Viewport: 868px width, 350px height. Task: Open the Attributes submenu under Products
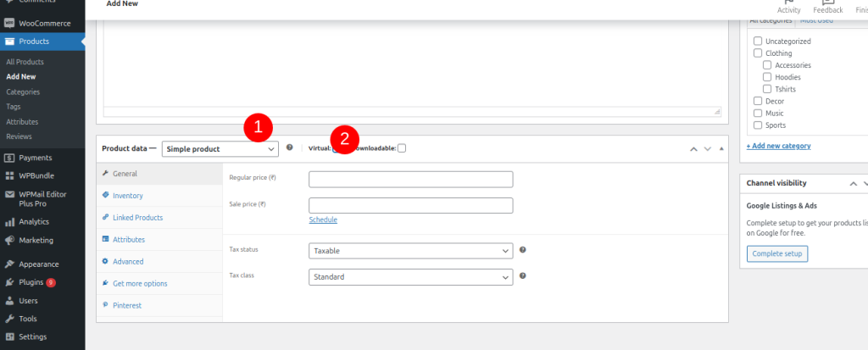click(x=22, y=122)
